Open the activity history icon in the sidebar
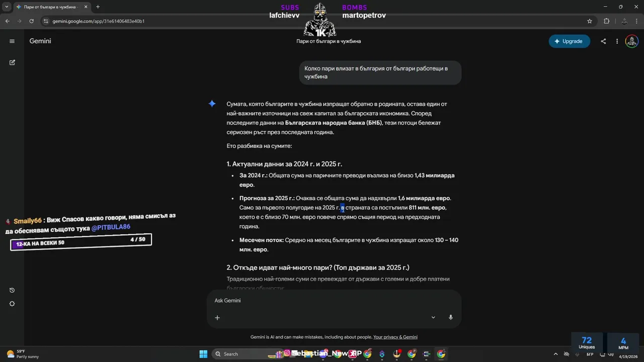The image size is (644, 362). point(12,290)
